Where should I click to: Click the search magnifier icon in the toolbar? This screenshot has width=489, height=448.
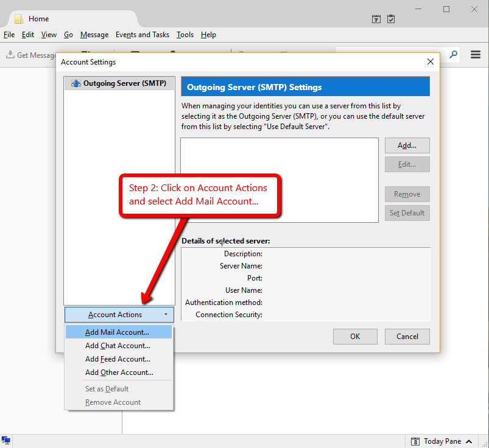tap(453, 55)
